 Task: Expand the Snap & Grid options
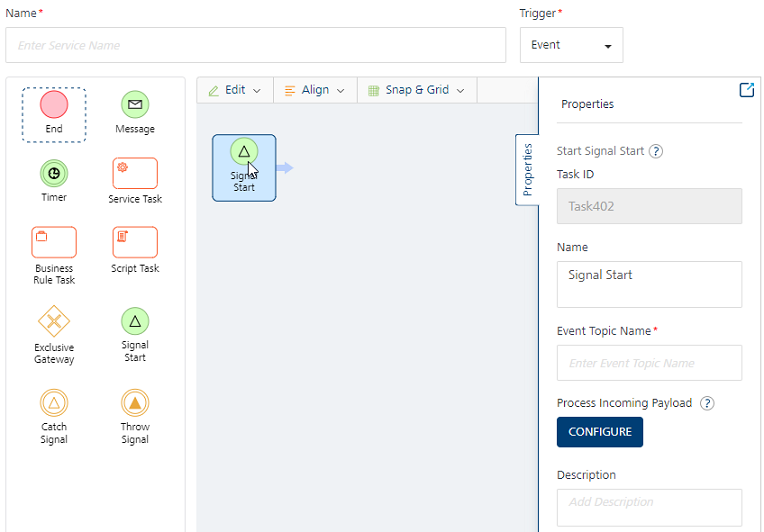417,90
